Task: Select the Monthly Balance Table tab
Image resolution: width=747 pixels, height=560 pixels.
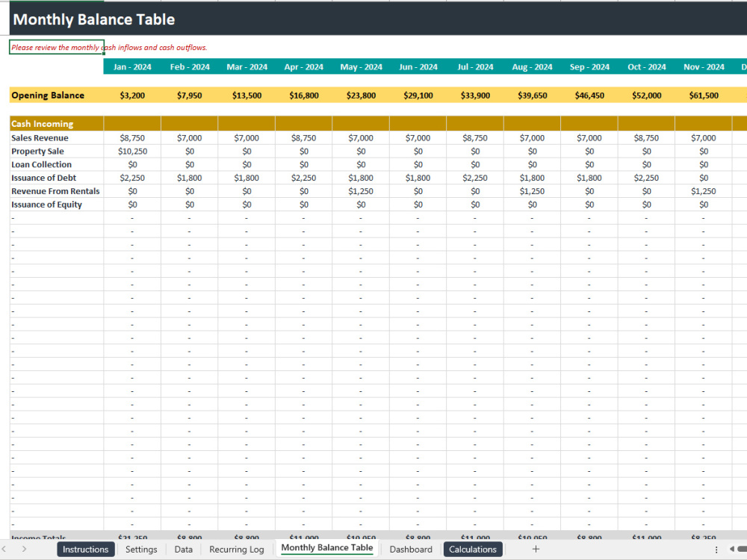Action: pyautogui.click(x=327, y=547)
